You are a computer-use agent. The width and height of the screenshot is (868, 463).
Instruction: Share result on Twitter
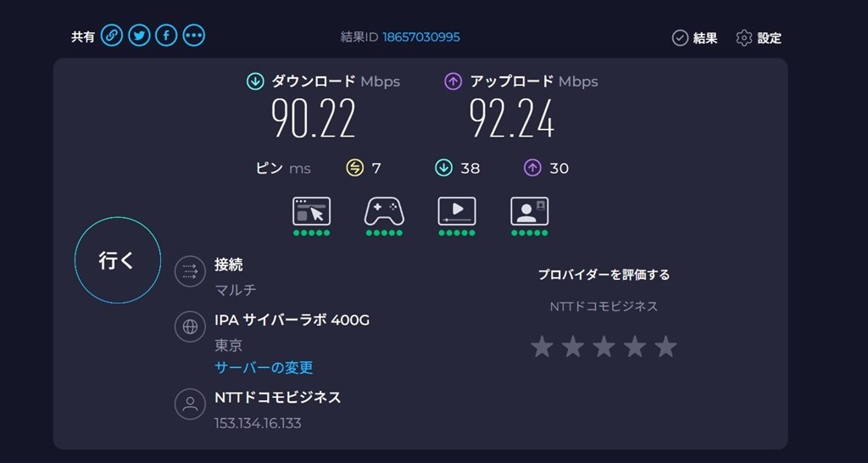point(140,36)
